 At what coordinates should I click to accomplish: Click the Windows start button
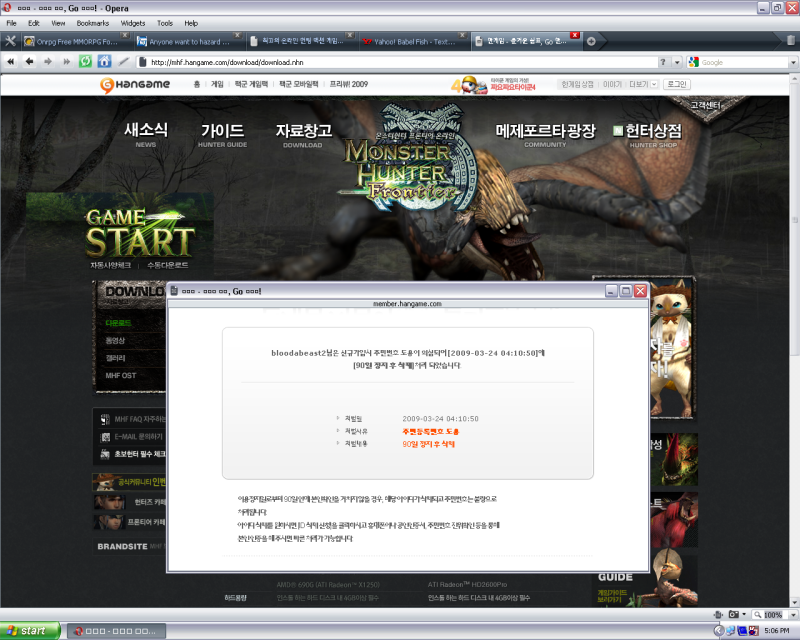30,630
